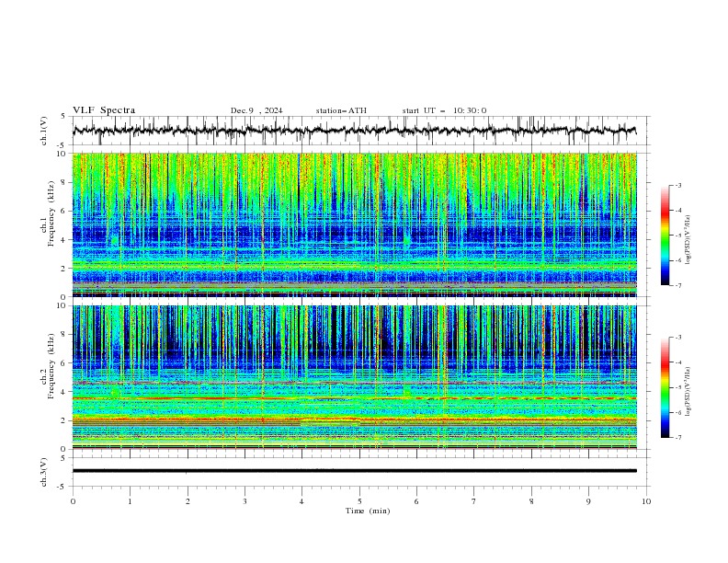Click the ch.3 flat voltage trace
The image size is (728, 563).
click(354, 471)
